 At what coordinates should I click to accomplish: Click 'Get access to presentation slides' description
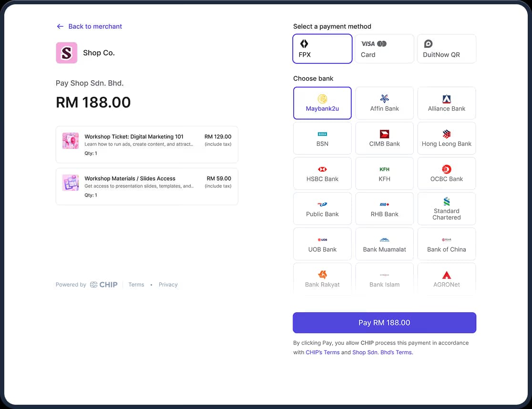point(139,186)
